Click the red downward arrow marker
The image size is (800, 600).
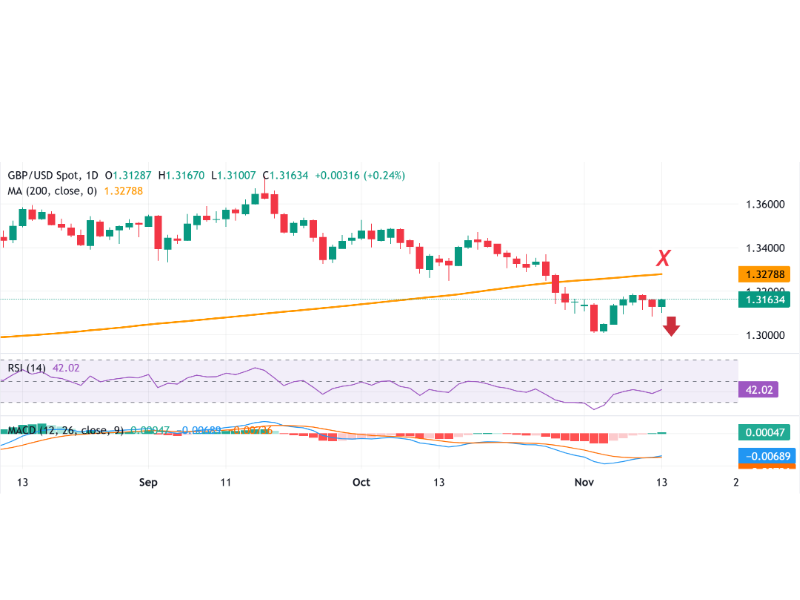pyautogui.click(x=671, y=327)
